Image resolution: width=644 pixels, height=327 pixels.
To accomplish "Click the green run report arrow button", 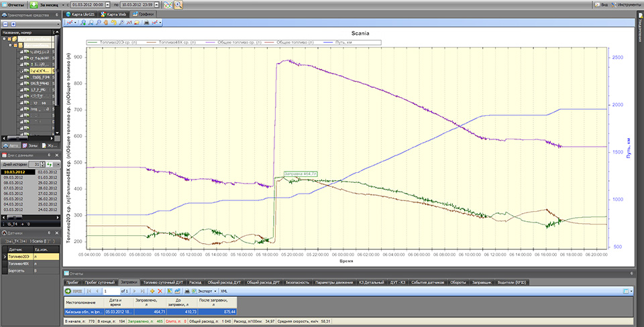I will [x=68, y=291].
